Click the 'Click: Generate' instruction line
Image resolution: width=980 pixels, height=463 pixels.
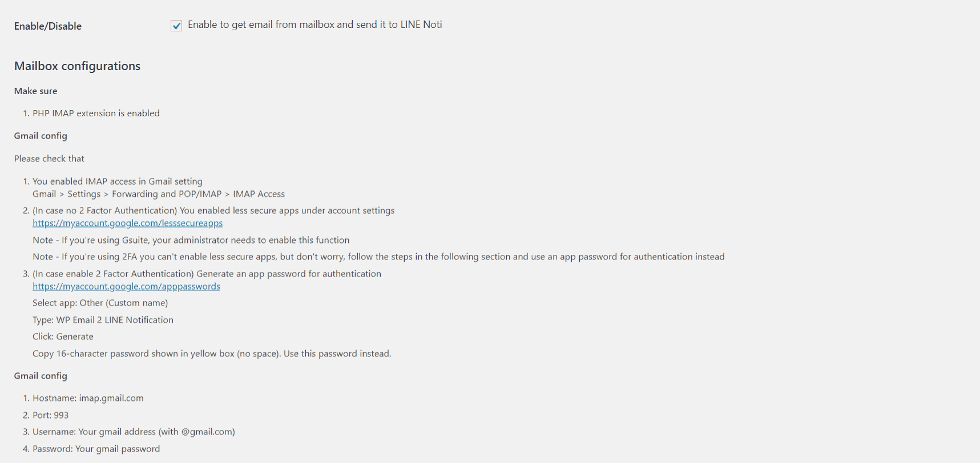(x=63, y=336)
